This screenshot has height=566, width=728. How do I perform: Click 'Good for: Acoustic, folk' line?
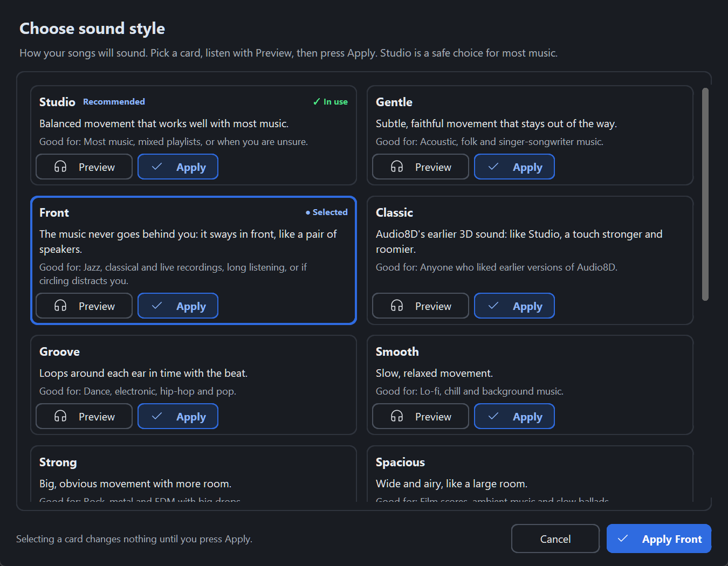(x=490, y=142)
